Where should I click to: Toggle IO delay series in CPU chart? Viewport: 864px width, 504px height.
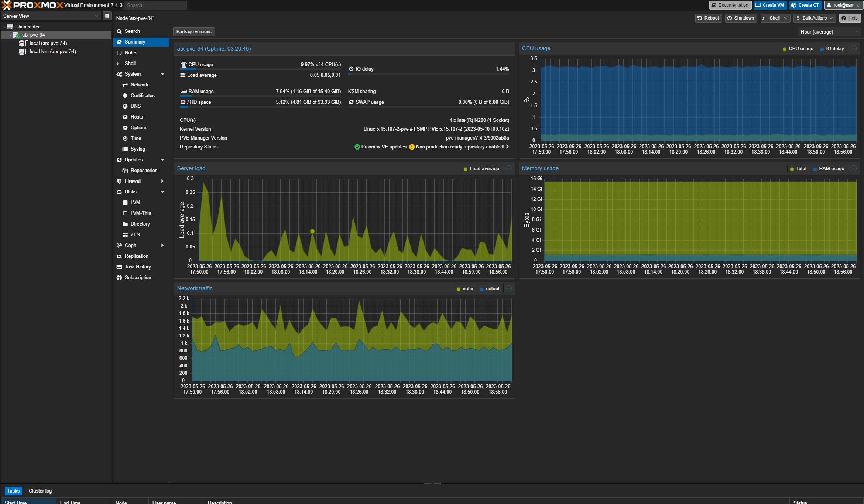(832, 48)
